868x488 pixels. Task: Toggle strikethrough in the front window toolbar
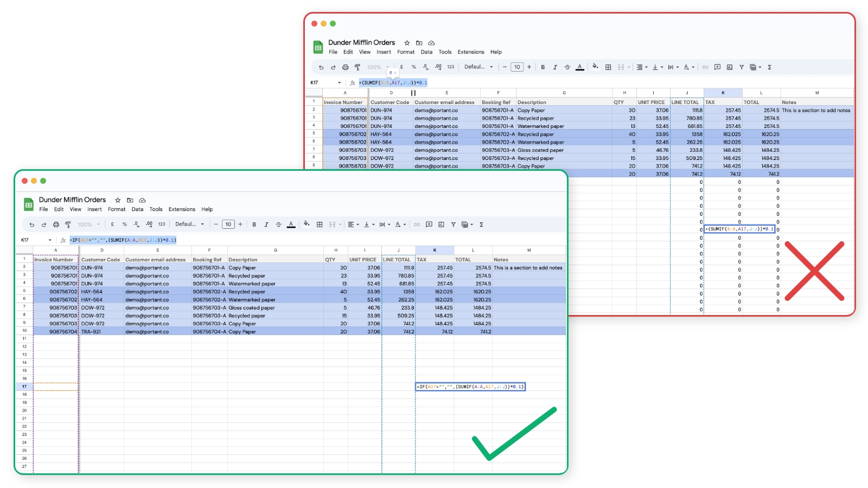point(278,224)
